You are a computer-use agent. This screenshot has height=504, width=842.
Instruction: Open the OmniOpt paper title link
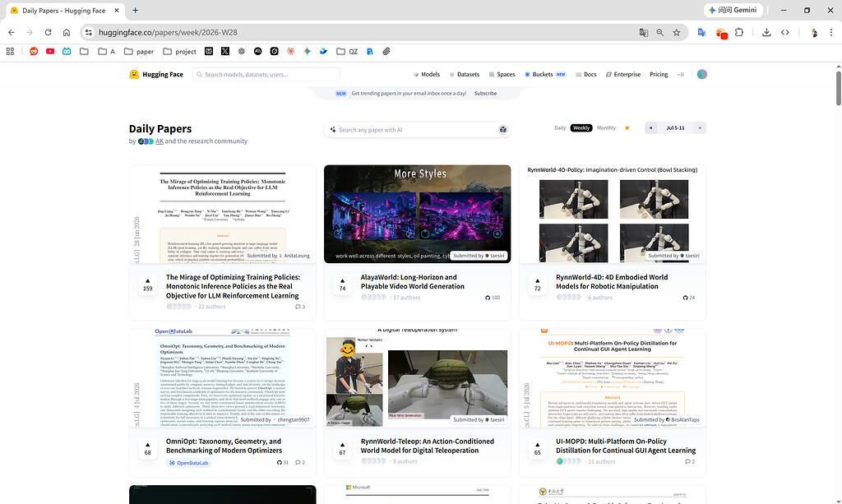[224, 446]
